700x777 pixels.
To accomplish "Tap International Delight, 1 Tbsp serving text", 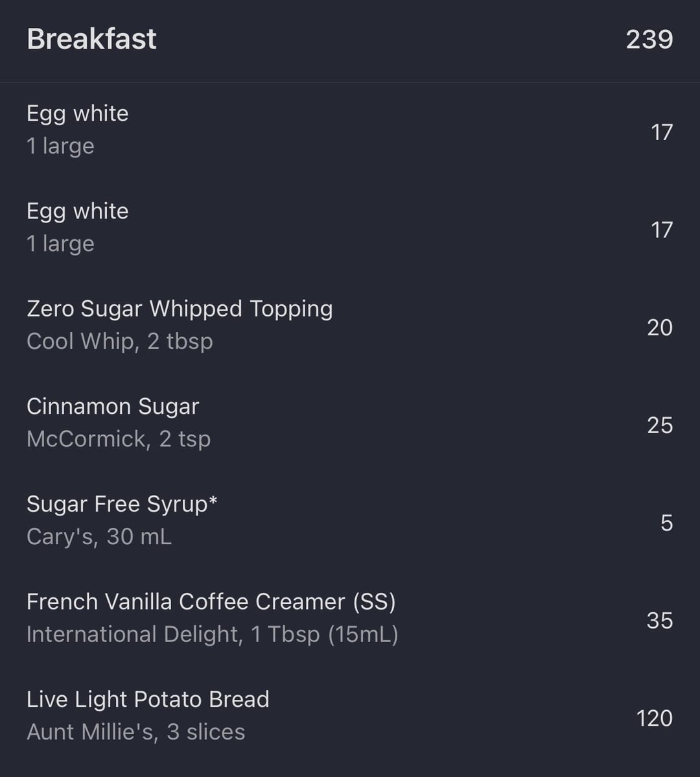I will 213,634.
